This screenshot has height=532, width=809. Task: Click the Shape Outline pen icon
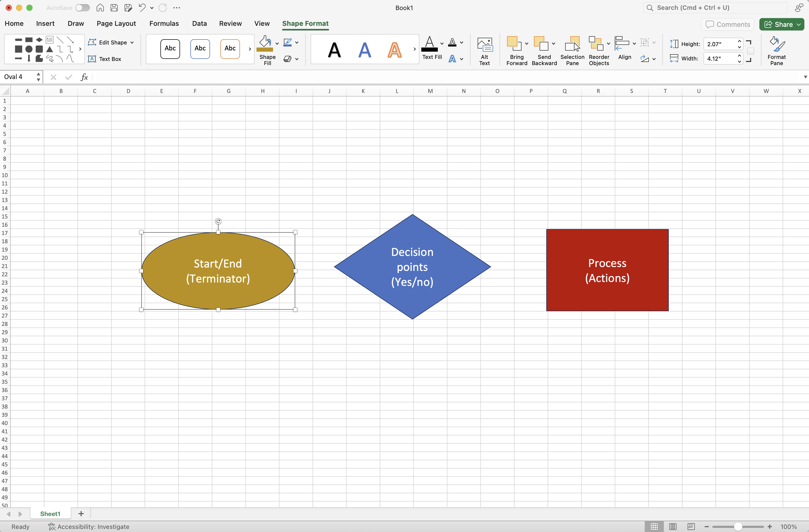(x=287, y=42)
